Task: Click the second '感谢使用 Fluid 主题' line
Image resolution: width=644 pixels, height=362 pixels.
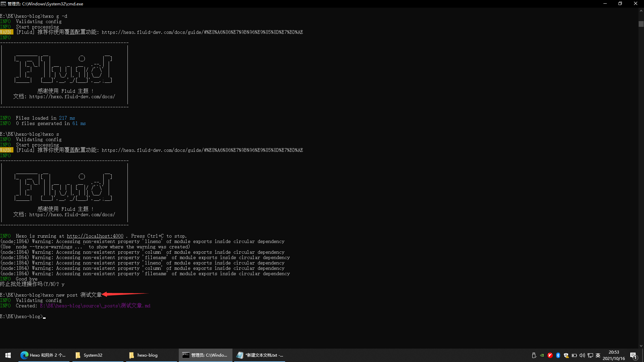Action: (x=65, y=209)
